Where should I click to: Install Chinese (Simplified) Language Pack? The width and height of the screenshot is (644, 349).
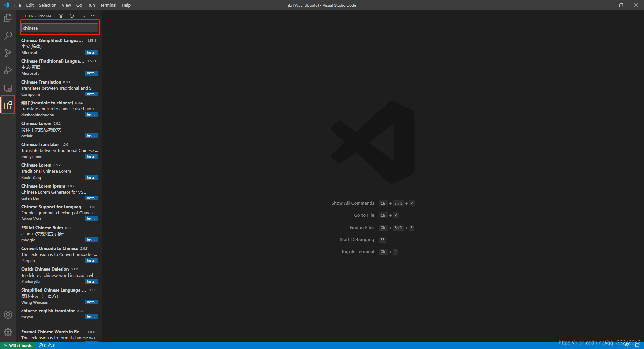tap(91, 52)
